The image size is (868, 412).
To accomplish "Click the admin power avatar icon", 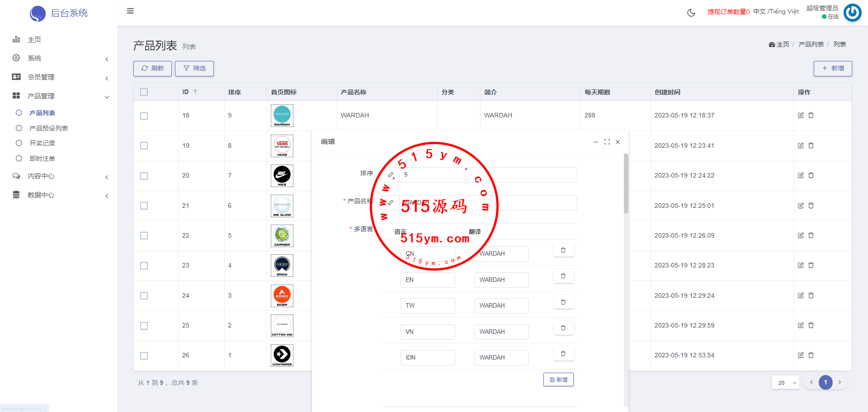I will pos(853,13).
